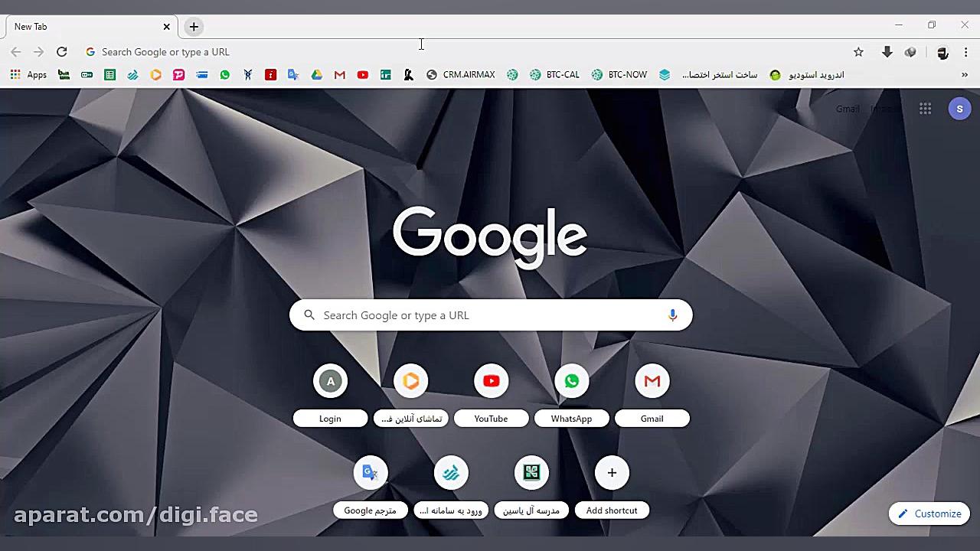Open the blue card bookmark icon
980x551 pixels.
(202, 75)
